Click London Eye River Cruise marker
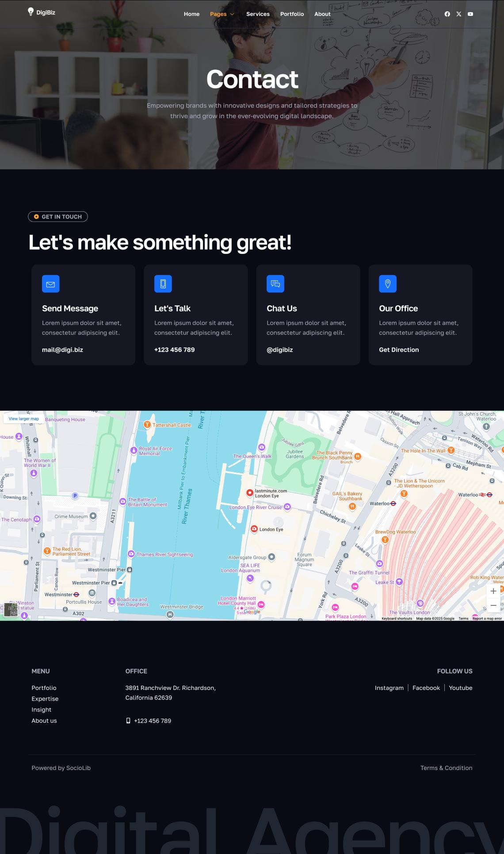The width and height of the screenshot is (504, 854). coord(287,507)
